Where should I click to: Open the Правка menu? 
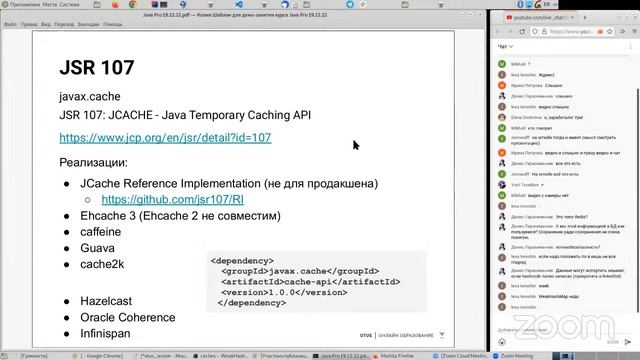point(29,24)
